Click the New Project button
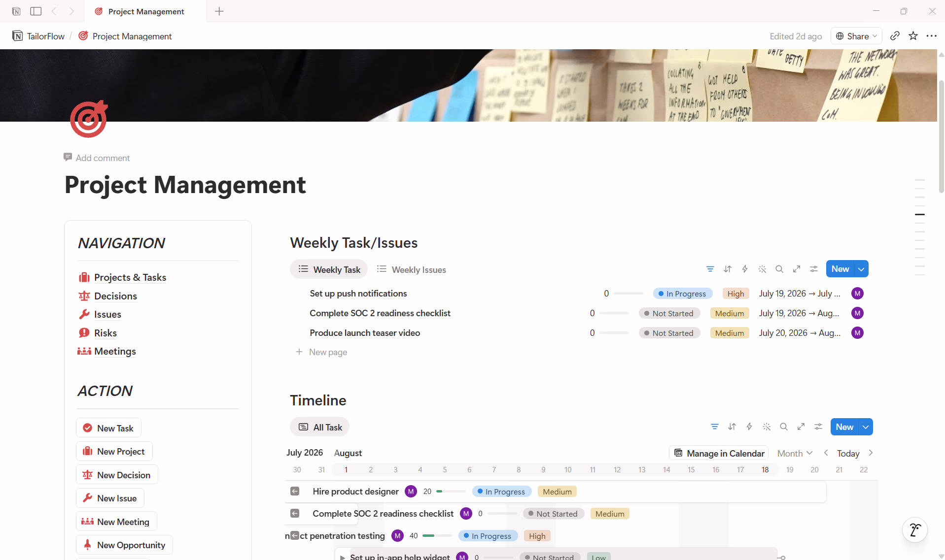The image size is (945, 560). [114, 451]
